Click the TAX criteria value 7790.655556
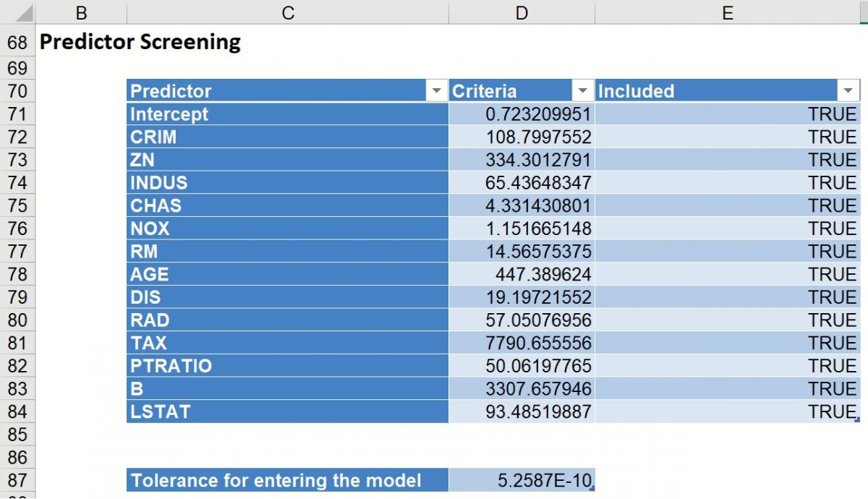Image resolution: width=868 pixels, height=499 pixels. point(522,343)
